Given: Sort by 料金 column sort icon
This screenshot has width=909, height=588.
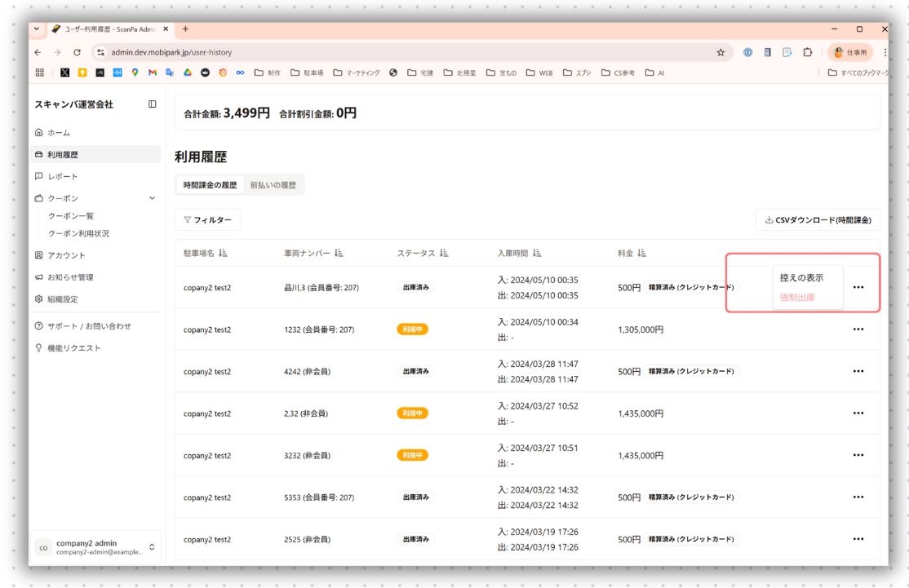Looking at the screenshot, I should 642,254.
